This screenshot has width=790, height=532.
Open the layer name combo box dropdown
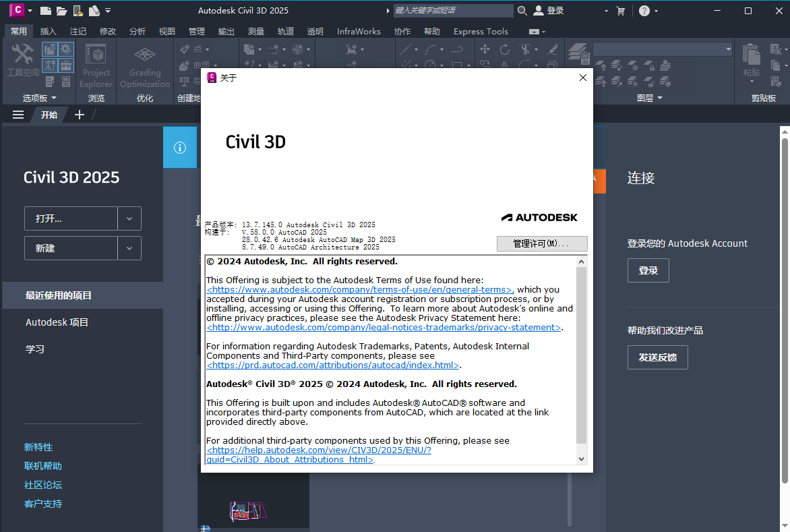pyautogui.click(x=728, y=49)
